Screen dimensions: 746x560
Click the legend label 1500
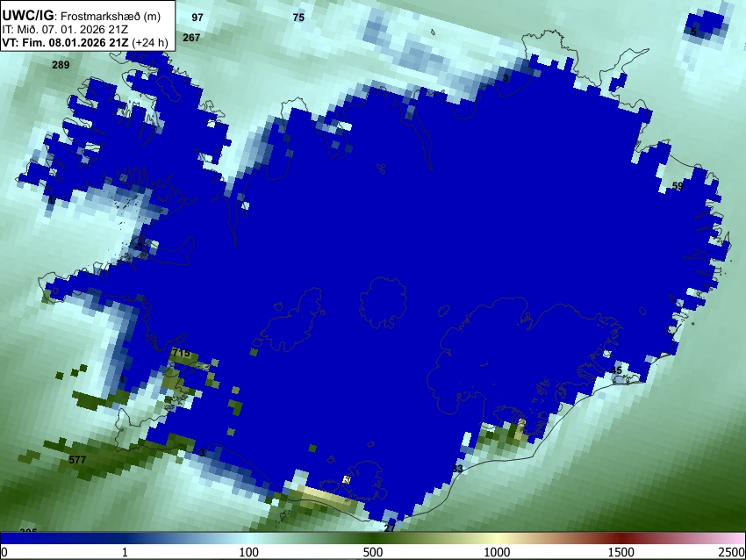click(x=620, y=552)
